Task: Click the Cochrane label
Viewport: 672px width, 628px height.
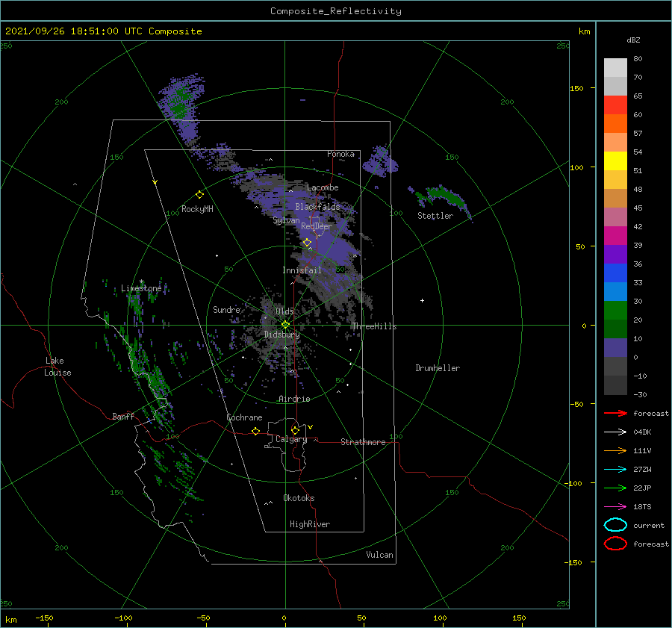Action: pyautogui.click(x=244, y=417)
